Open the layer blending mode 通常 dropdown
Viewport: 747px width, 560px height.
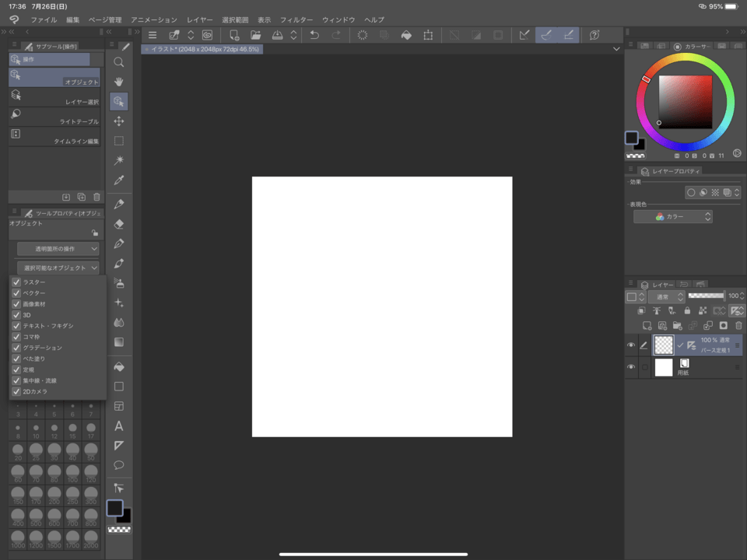click(x=667, y=296)
